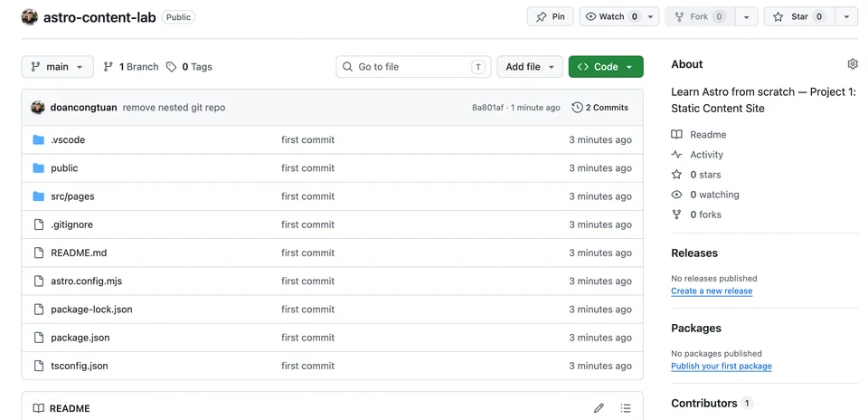Click the clock history icon by 2 Commits
868x420 pixels.
[x=578, y=108]
